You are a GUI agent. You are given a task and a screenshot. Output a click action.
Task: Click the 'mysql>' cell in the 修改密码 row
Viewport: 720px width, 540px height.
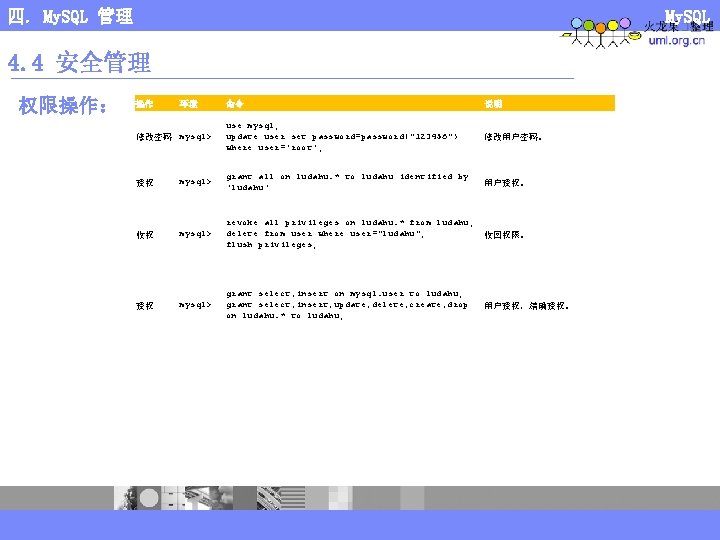(195, 137)
